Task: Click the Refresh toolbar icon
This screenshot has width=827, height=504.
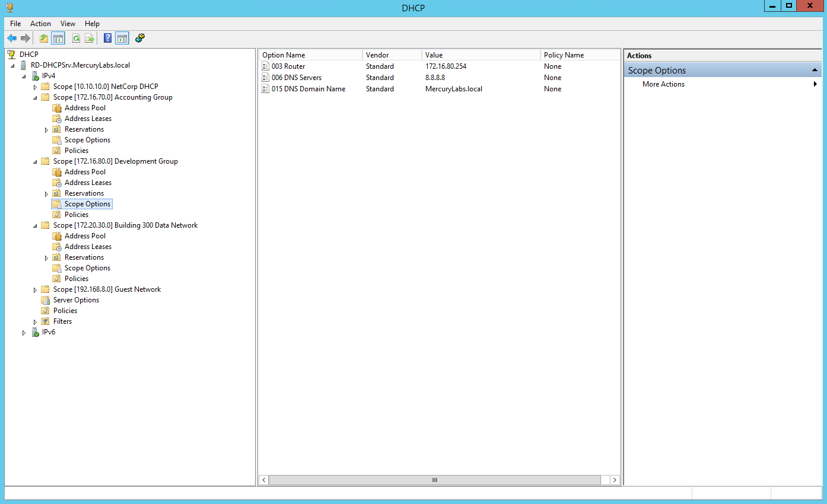Action: (x=76, y=39)
